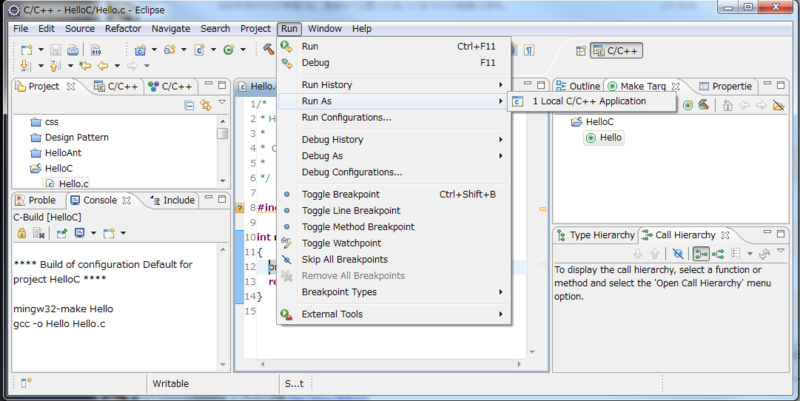Open the Window menu
The width and height of the screenshot is (800, 401).
pyautogui.click(x=324, y=29)
